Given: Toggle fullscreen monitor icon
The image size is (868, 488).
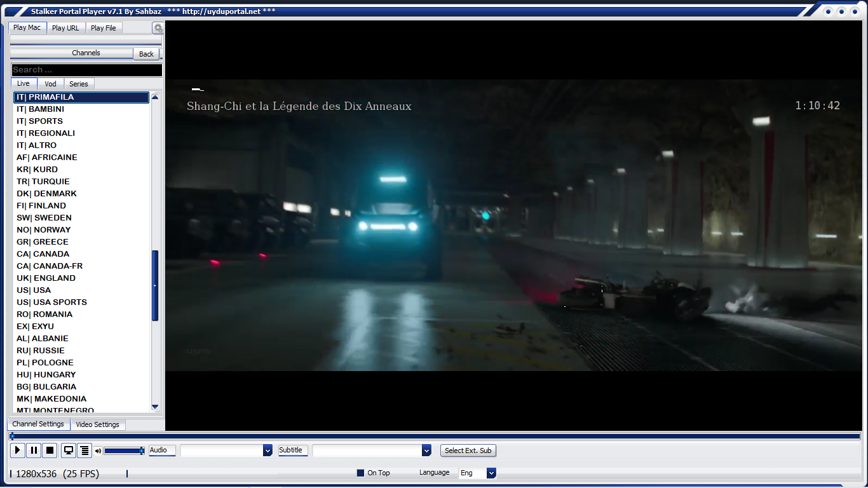Looking at the screenshot, I should pyautogui.click(x=69, y=451).
